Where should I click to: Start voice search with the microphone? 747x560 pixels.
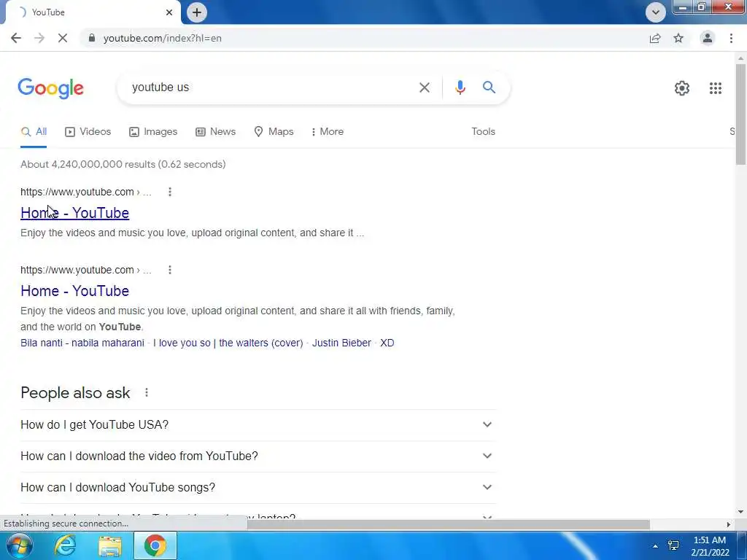click(x=460, y=87)
